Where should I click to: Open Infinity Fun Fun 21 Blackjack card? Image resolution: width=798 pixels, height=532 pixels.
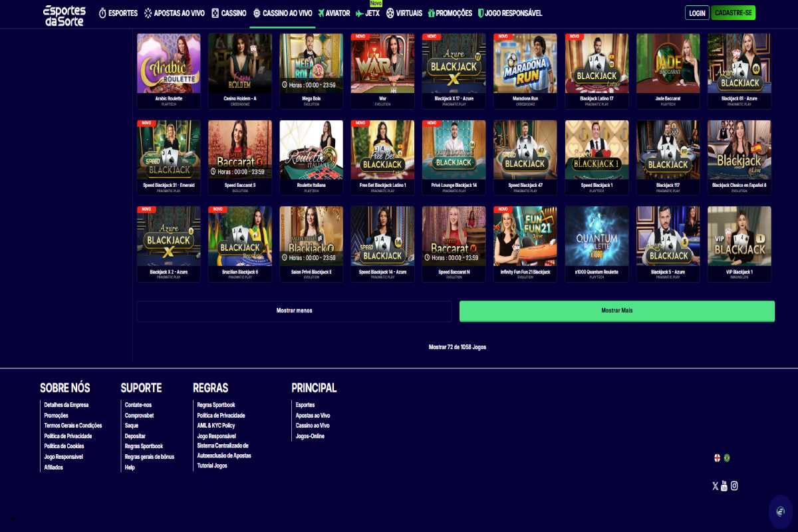pyautogui.click(x=525, y=244)
